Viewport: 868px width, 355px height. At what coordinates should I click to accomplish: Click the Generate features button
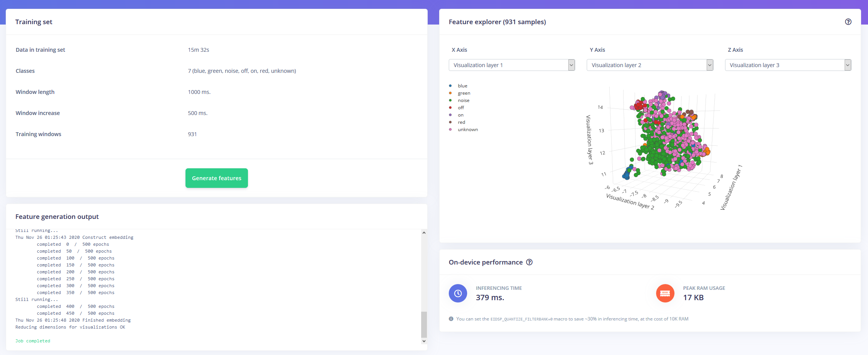coord(217,178)
